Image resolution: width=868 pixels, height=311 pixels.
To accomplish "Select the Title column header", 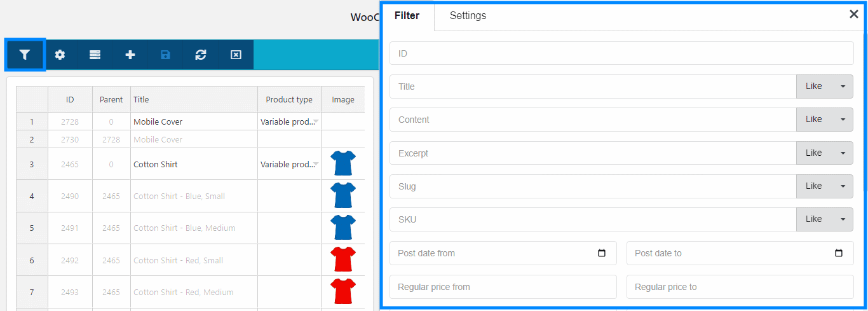I will tap(194, 100).
